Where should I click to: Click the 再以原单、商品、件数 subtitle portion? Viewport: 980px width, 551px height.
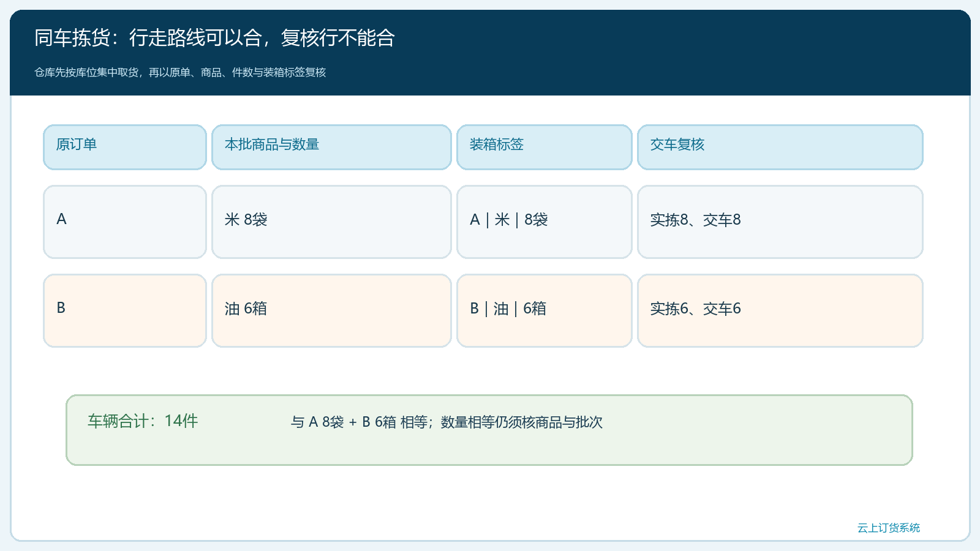pyautogui.click(x=200, y=72)
